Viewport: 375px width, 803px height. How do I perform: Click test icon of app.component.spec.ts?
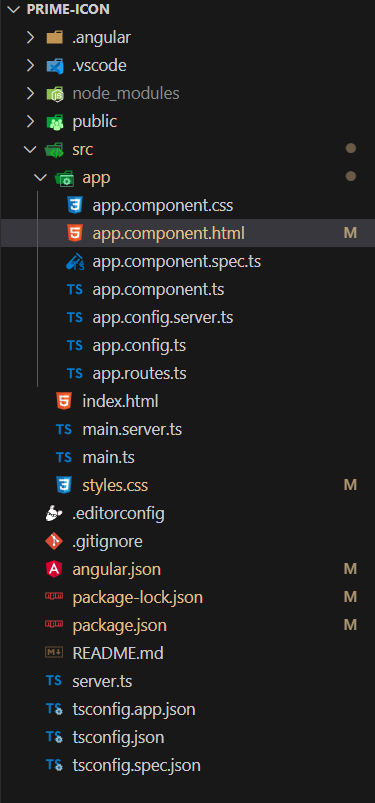click(75, 262)
